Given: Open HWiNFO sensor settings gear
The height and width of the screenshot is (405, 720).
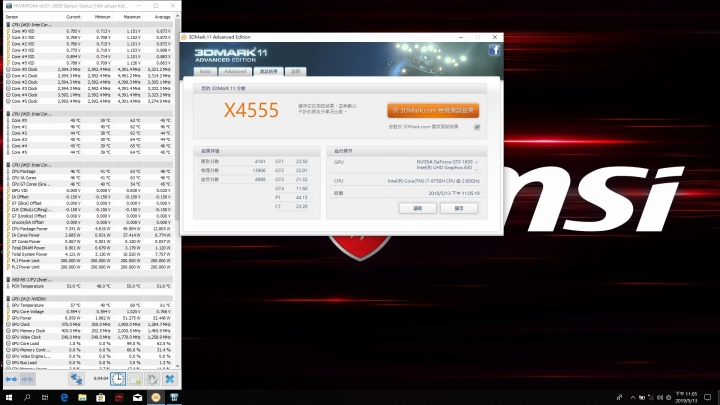Looking at the screenshot, I should pyautogui.click(x=152, y=379).
